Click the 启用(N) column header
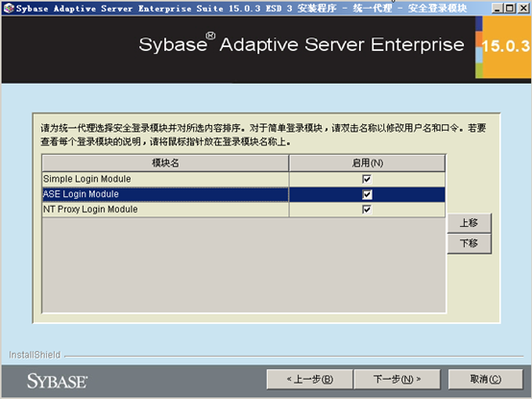 367,163
